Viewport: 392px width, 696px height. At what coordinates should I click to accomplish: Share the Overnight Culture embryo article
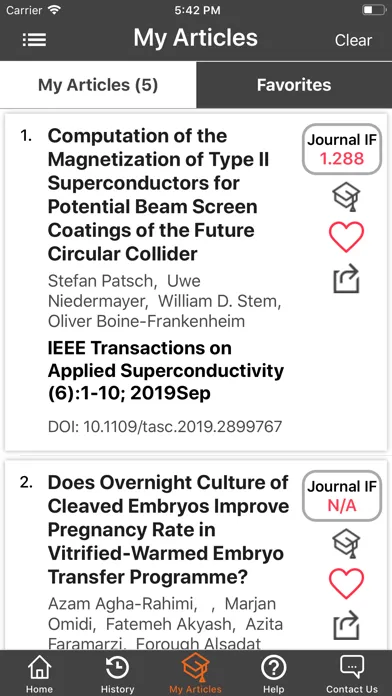point(346,625)
